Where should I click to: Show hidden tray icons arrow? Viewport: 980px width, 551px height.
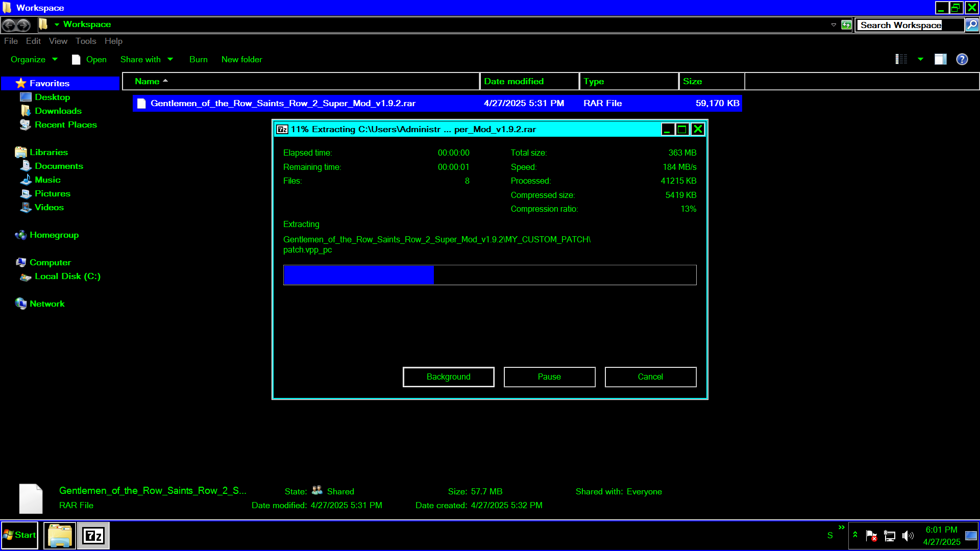(855, 535)
